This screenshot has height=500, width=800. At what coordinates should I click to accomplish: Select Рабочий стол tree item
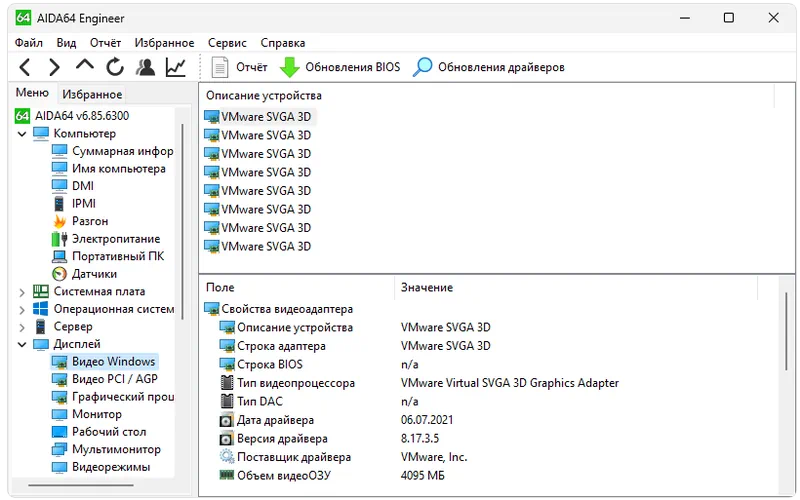click(99, 432)
